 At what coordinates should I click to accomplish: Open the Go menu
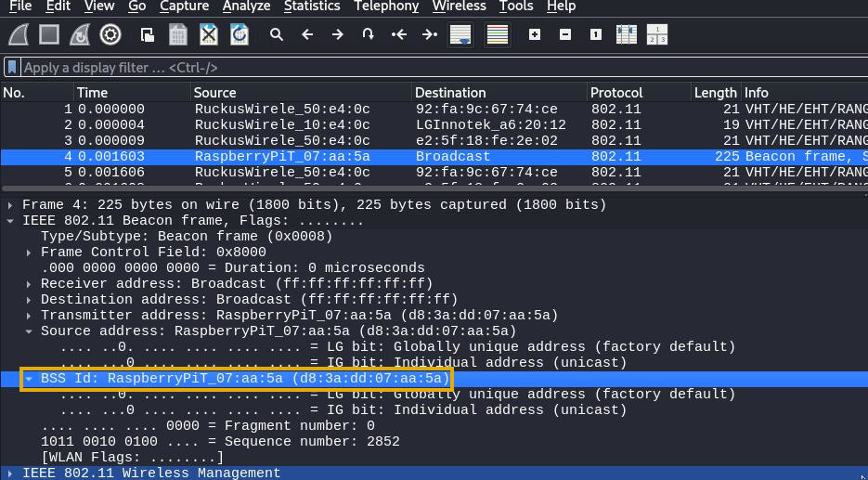[136, 6]
